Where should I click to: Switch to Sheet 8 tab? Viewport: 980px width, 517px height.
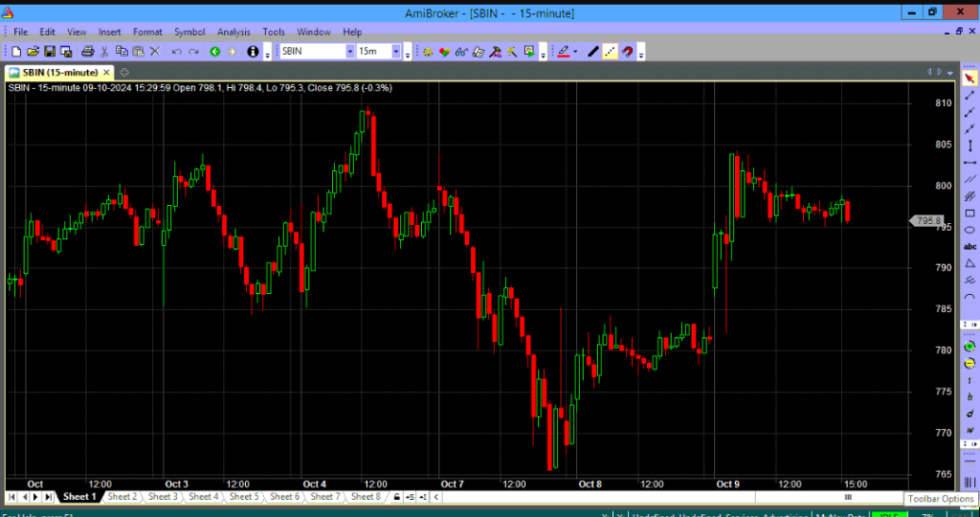(366, 497)
